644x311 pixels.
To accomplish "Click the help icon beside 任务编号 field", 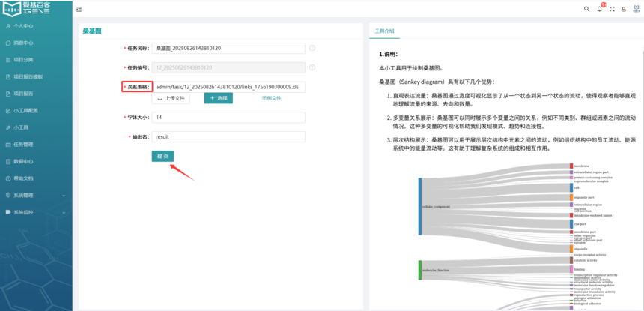I will click(x=312, y=67).
